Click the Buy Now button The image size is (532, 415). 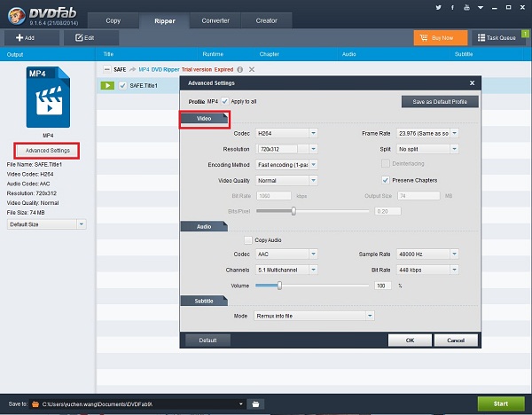pyautogui.click(x=441, y=37)
